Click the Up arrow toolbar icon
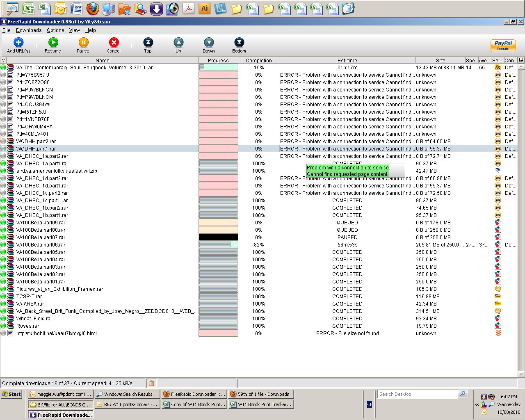Image resolution: width=525 pixels, height=420 pixels. point(178,43)
